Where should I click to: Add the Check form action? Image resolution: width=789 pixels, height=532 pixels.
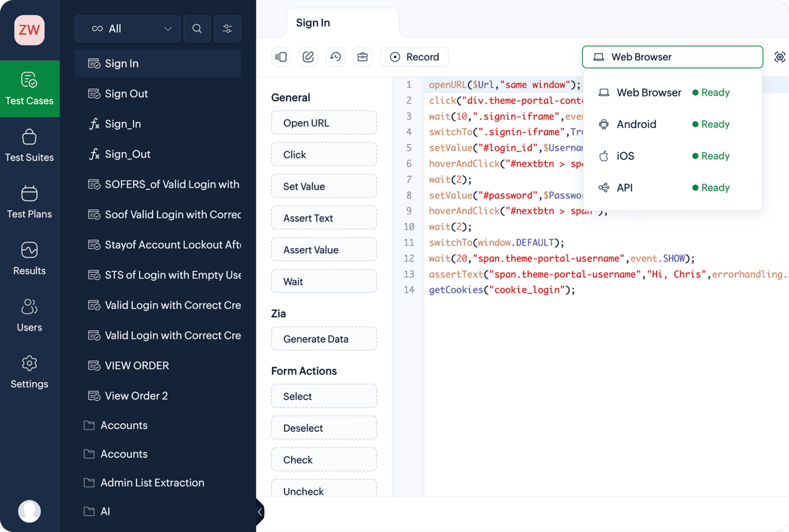[x=324, y=460]
